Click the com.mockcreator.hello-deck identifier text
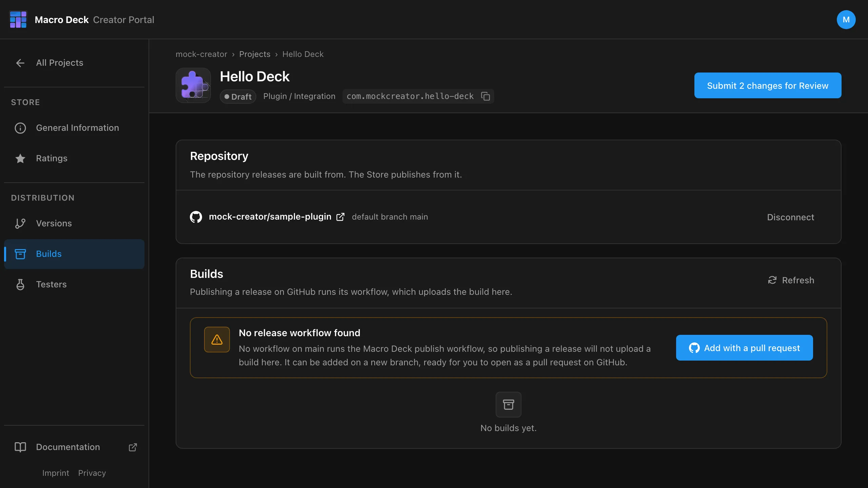This screenshot has width=868, height=488. coord(410,96)
